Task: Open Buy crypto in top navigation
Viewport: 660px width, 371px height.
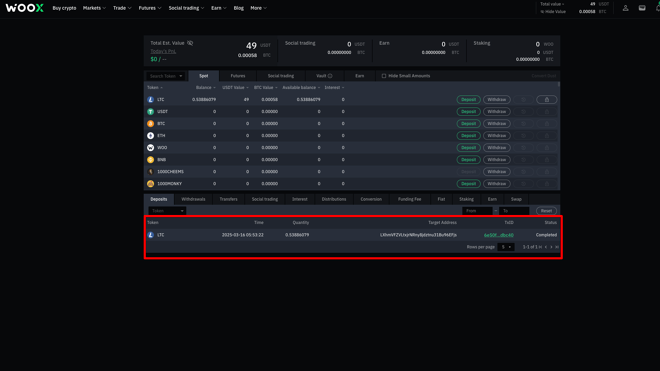Action: tap(64, 8)
